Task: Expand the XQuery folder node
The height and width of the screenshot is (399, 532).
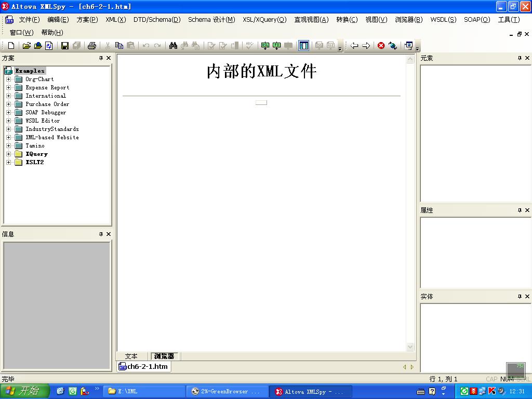Action: pyautogui.click(x=8, y=154)
